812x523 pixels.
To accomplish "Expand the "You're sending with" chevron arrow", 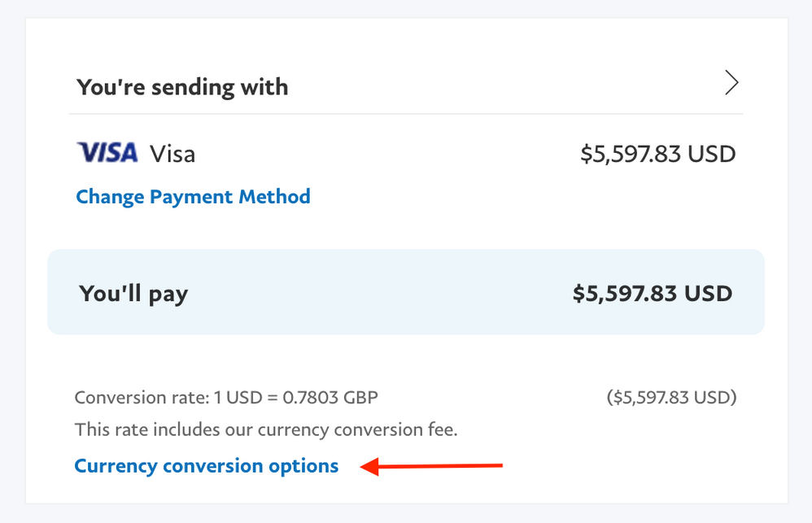I will (731, 83).
